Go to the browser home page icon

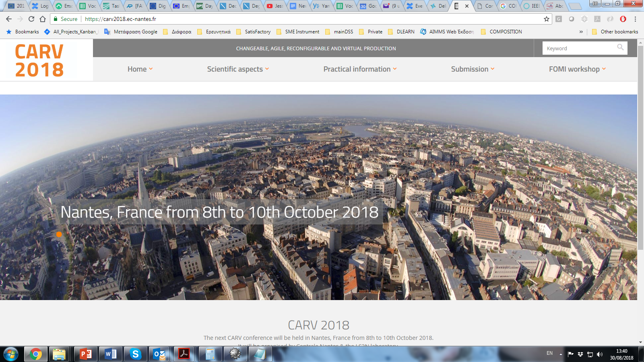pyautogui.click(x=43, y=19)
